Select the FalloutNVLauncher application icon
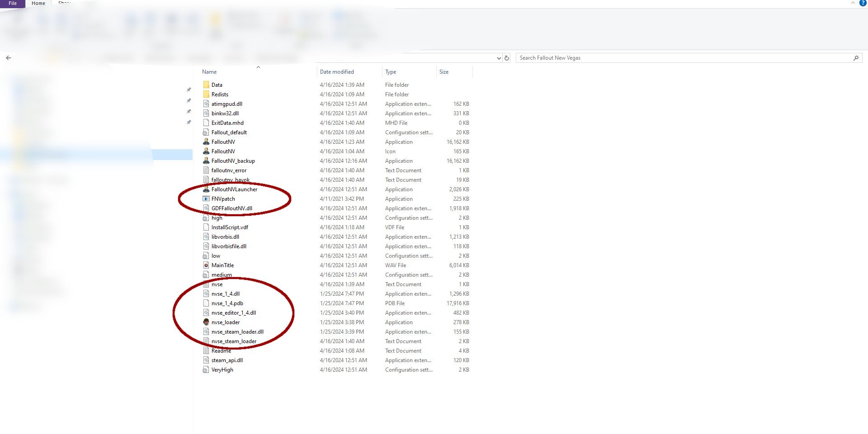Viewport: 868px width, 434px height. pyautogui.click(x=206, y=189)
